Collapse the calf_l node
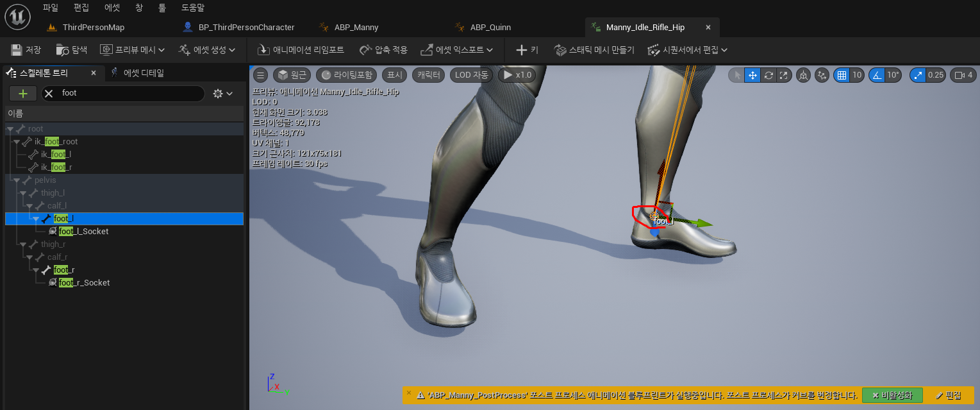The width and height of the screenshot is (980, 410). [30, 206]
